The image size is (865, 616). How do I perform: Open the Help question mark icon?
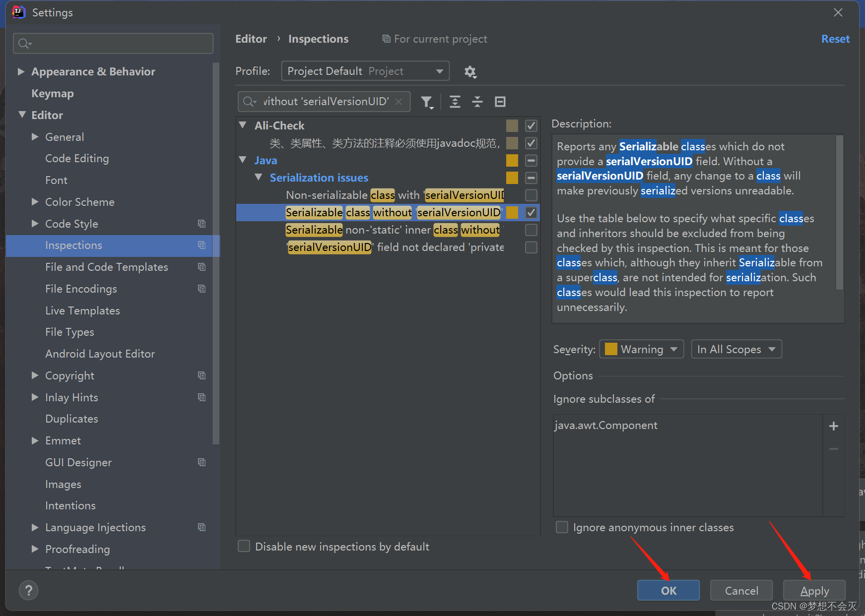click(28, 590)
